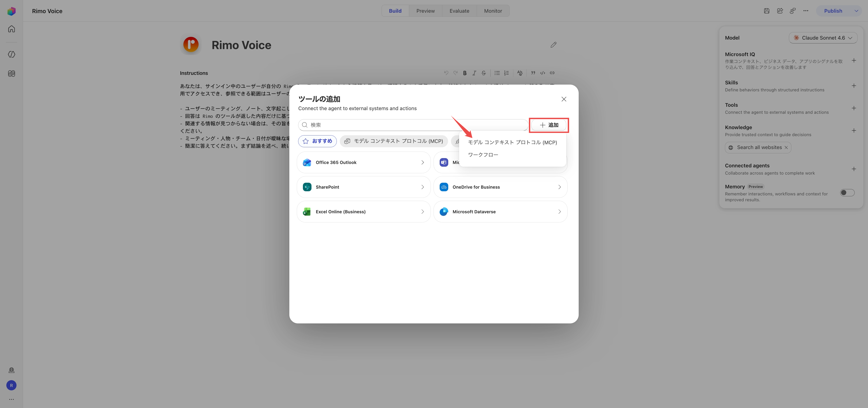
Task: Go to Home in left sidebar
Action: click(x=12, y=29)
